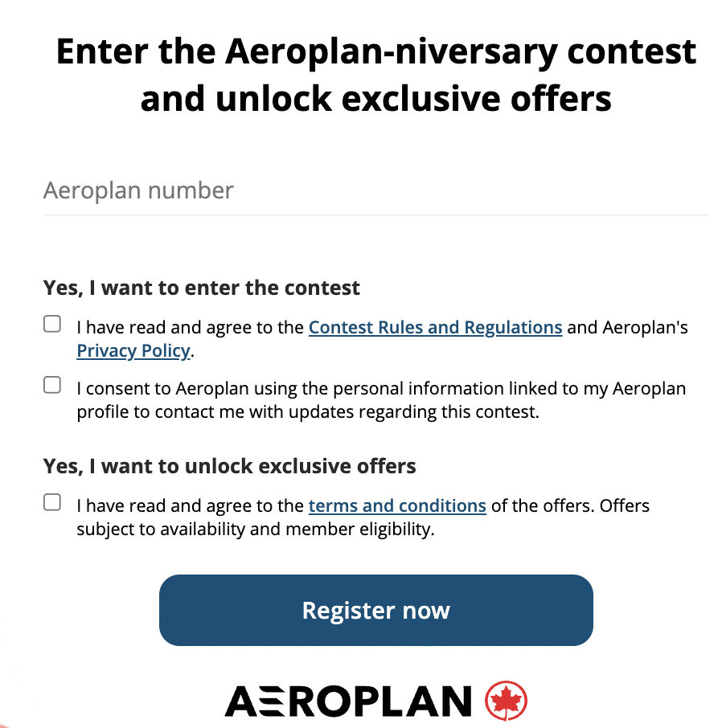The width and height of the screenshot is (722, 728).
Task: Click the "of the offers." text after terms link
Action: point(542,506)
